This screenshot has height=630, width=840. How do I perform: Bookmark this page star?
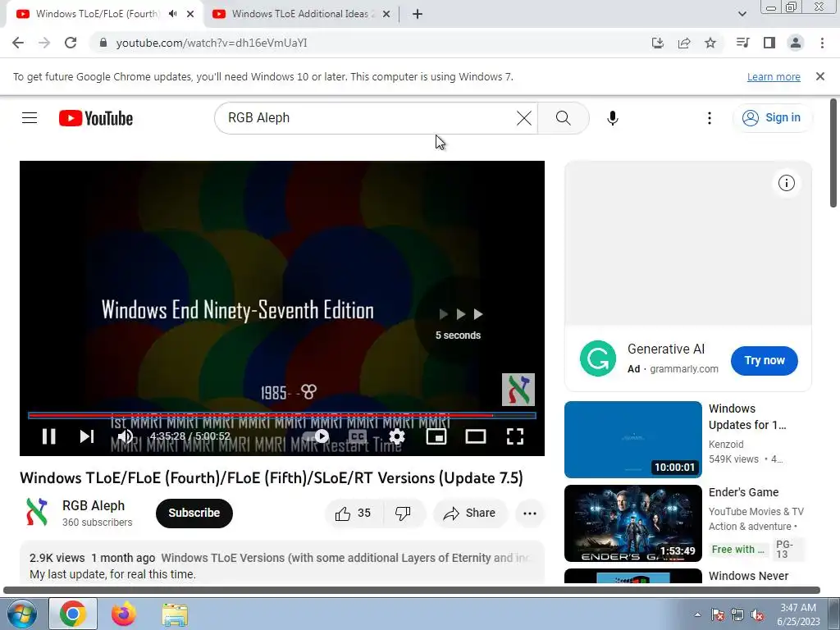(710, 43)
